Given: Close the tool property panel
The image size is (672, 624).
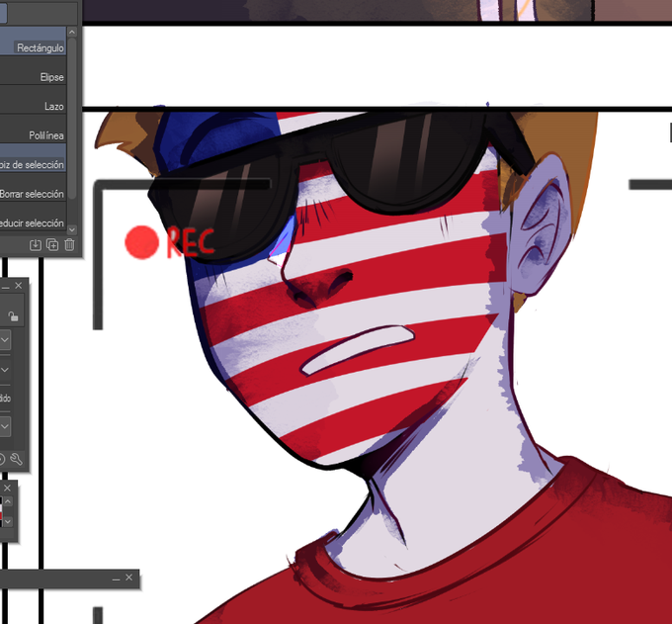Looking at the screenshot, I should [19, 285].
